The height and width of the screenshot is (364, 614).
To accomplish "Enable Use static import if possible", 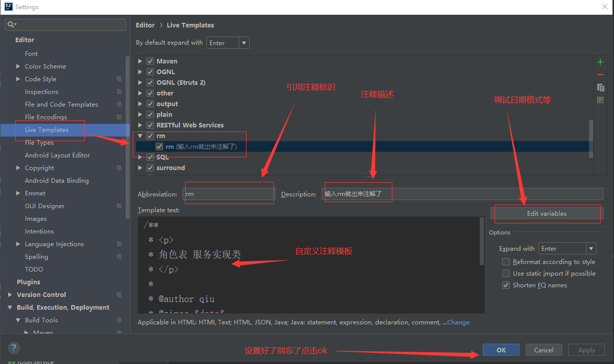I will tap(506, 274).
